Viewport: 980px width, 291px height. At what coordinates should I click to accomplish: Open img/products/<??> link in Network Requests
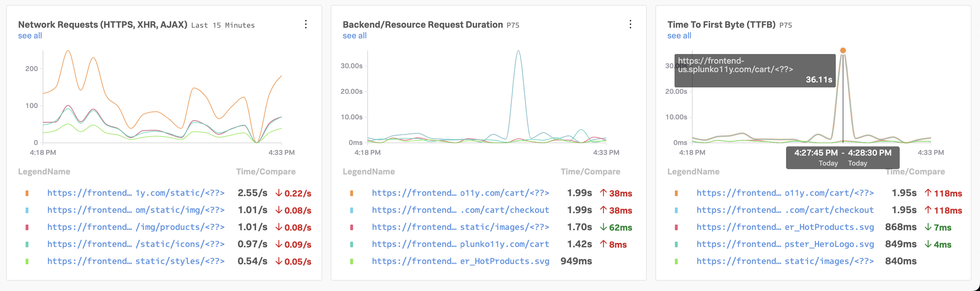(x=136, y=227)
